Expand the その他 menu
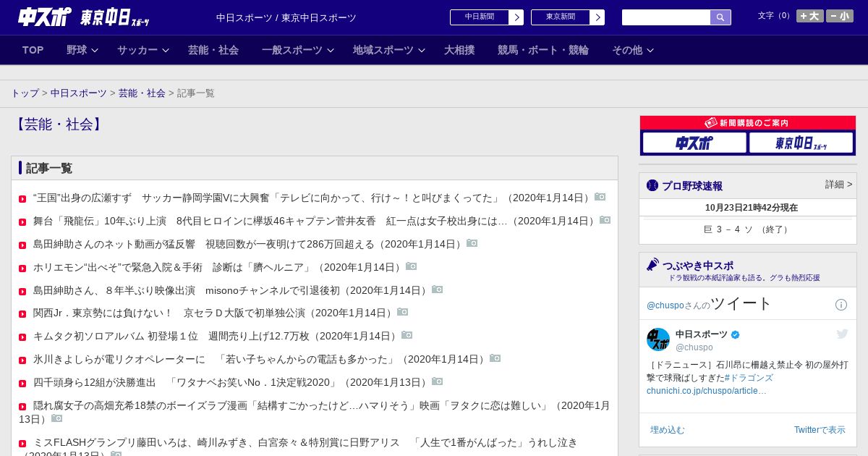This screenshot has height=456, width=868. 633,50
